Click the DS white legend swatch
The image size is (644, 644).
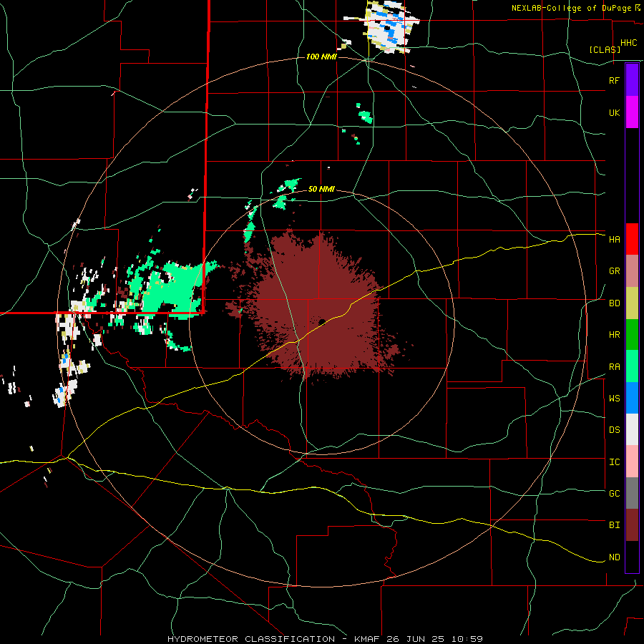pyautogui.click(x=632, y=429)
